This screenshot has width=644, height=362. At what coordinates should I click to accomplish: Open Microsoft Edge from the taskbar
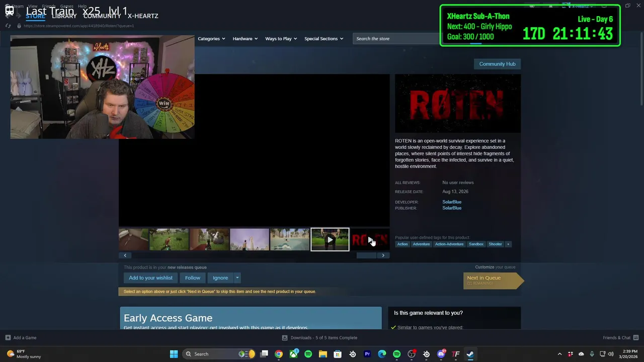pyautogui.click(x=382, y=354)
